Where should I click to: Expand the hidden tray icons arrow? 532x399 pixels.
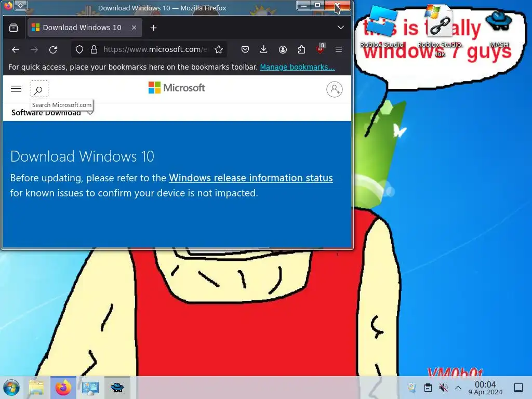[458, 388]
